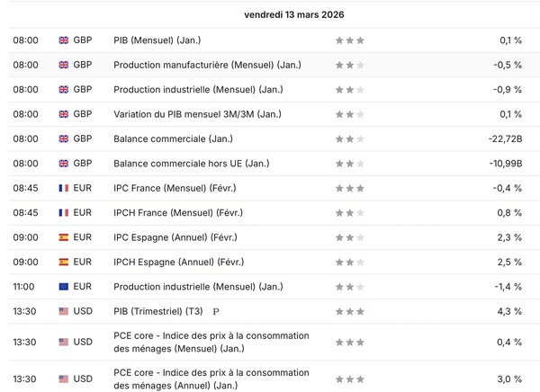Click UK flag beside PIB (Mensuel) row
Screen dimensions: 540x392
click(64, 40)
